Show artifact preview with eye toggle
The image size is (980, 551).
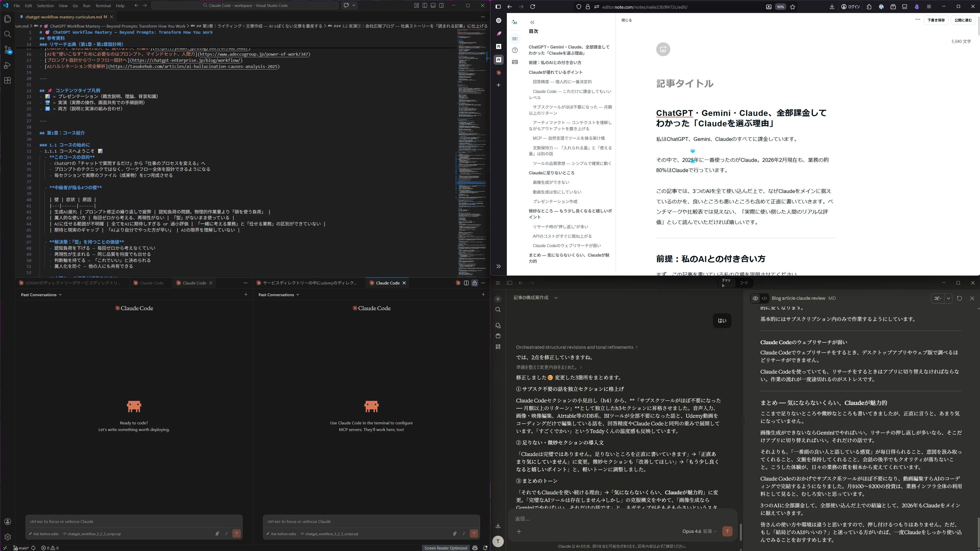[x=755, y=298]
